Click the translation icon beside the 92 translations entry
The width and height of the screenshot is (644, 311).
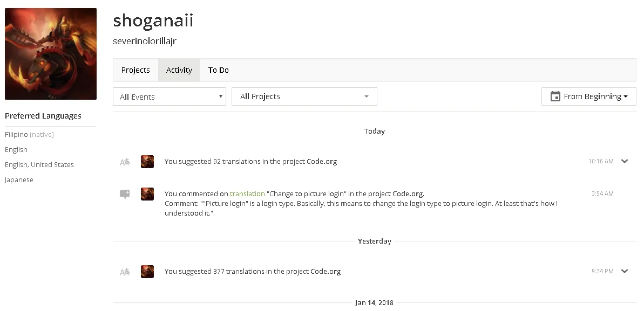point(125,162)
